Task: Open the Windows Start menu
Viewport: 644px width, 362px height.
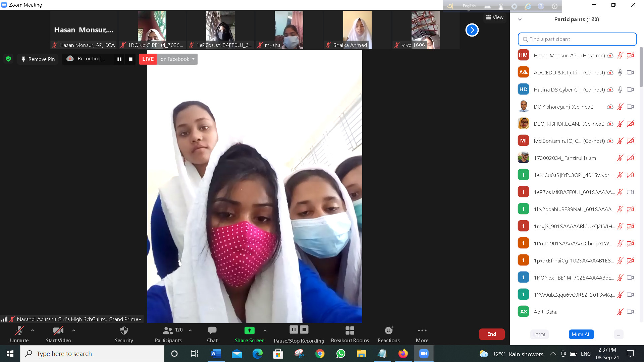Action: pyautogui.click(x=10, y=354)
